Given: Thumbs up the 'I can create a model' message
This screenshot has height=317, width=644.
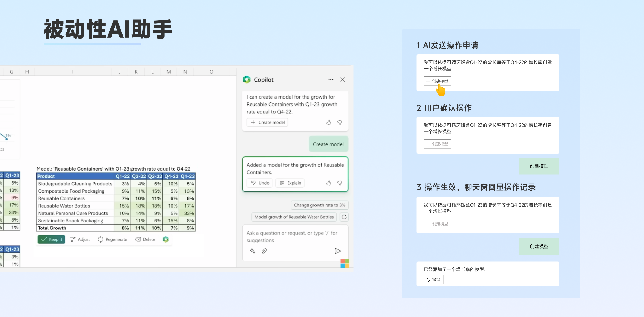Looking at the screenshot, I should tap(328, 122).
